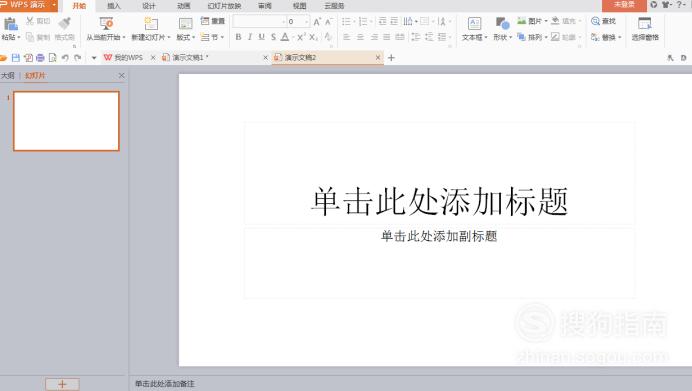This screenshot has height=391, width=692.
Task: Toggle Italic formatting
Action: (x=250, y=37)
